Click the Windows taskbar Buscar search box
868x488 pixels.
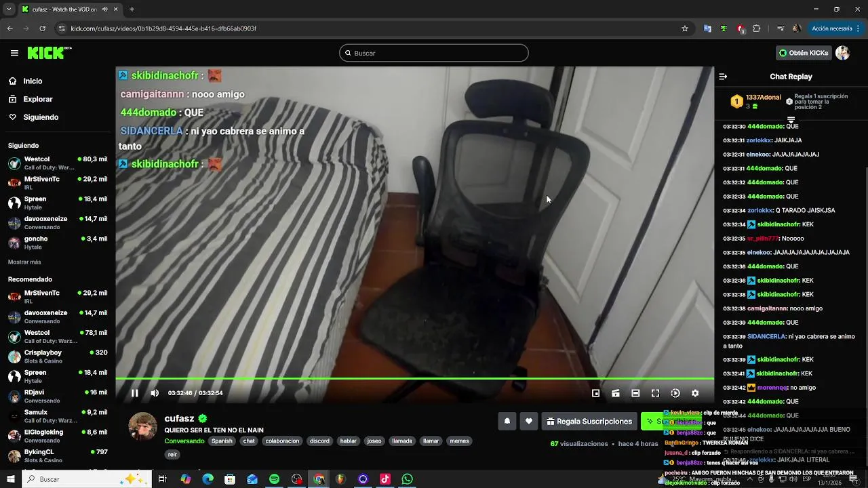tap(86, 479)
